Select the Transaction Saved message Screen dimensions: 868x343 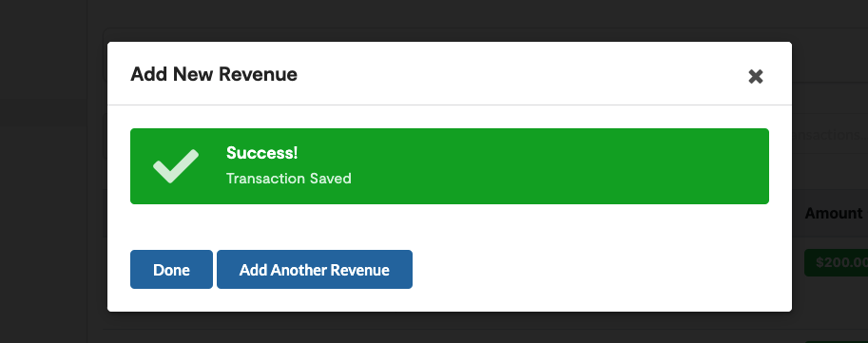tap(288, 179)
